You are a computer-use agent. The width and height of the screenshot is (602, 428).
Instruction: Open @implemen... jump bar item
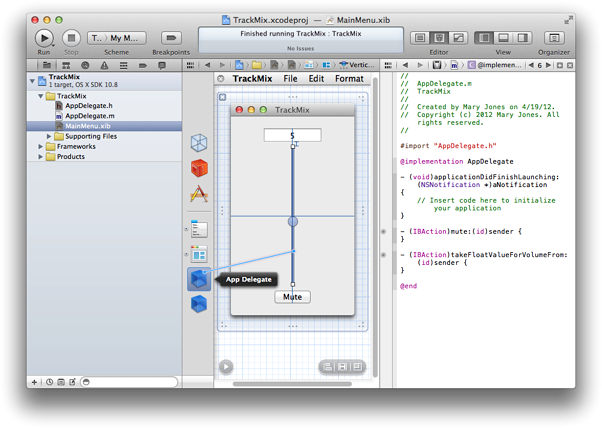(495, 65)
